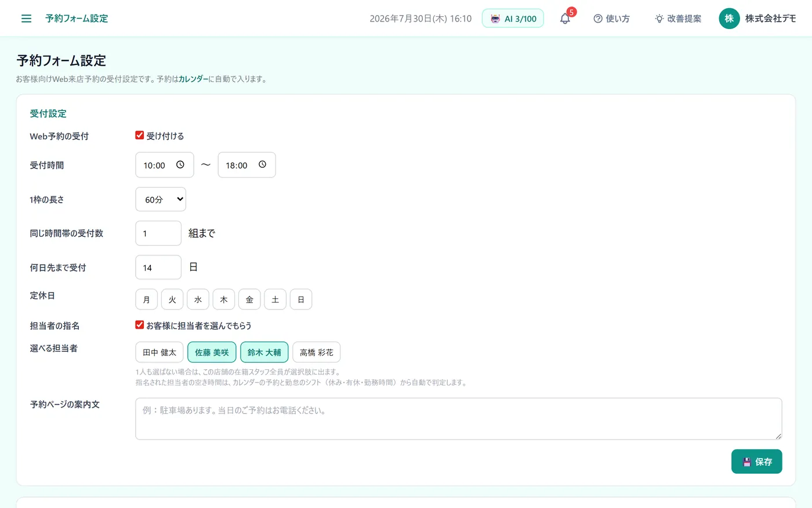Toggle 金 as a closed day
Image resolution: width=812 pixels, height=508 pixels.
pos(249,300)
